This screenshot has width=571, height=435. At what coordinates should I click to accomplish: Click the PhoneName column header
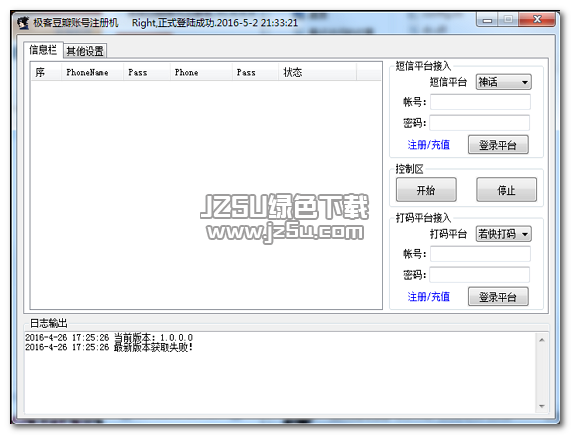click(92, 72)
